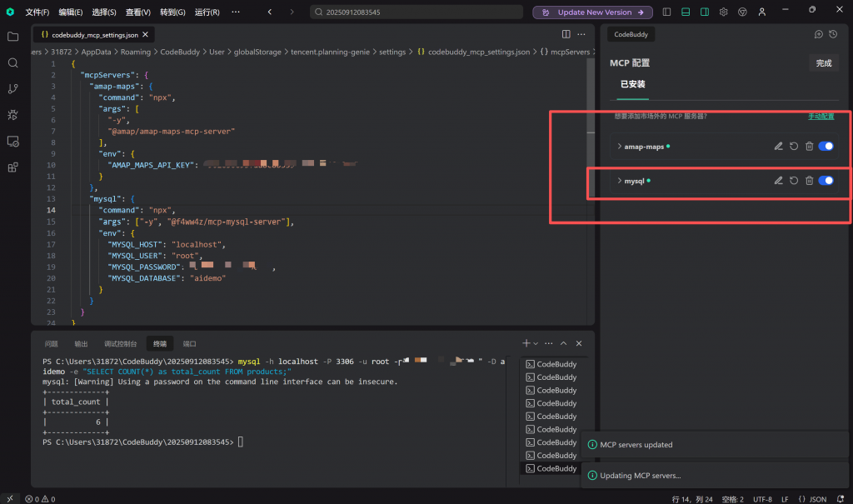Image resolution: width=853 pixels, height=504 pixels.
Task: Restart the mysql MCP server with refresh icon
Action: [794, 181]
